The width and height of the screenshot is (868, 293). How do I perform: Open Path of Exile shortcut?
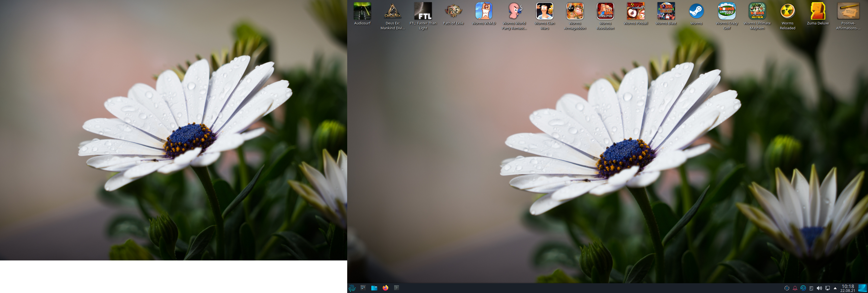[453, 11]
